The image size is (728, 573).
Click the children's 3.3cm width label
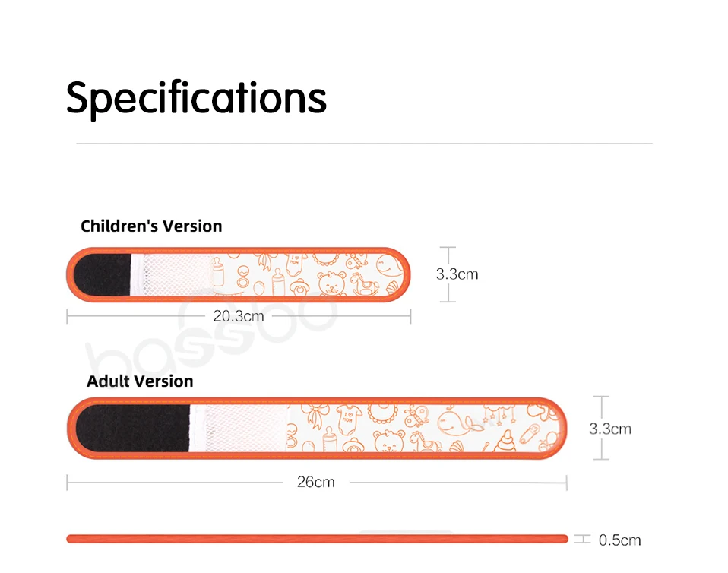457,274
